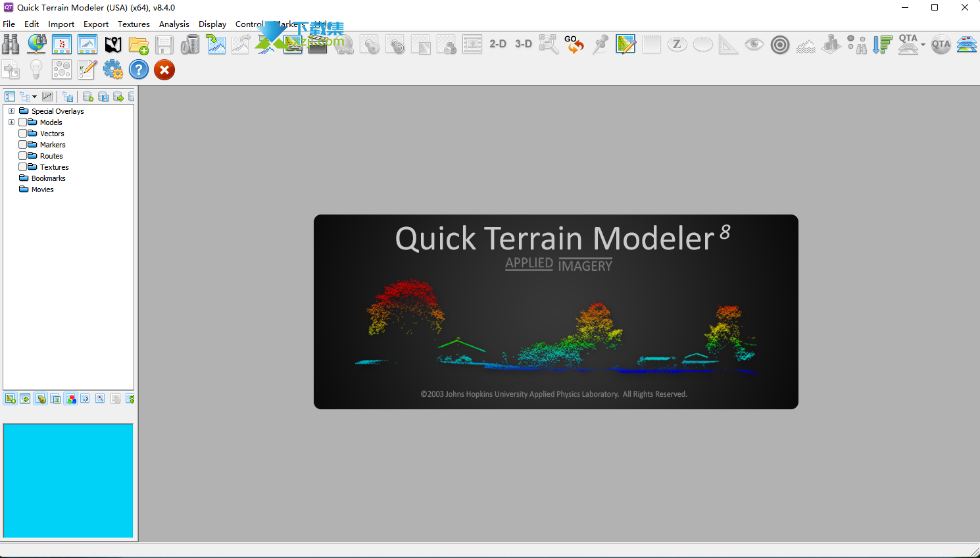Click the rectangle selection tool icon
This screenshot has height=558, width=980.
tap(651, 44)
